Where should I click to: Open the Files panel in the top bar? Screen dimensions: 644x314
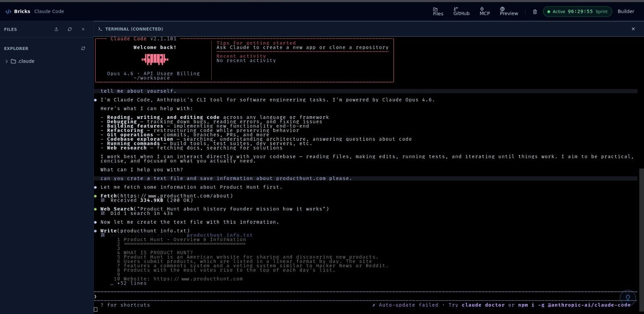coord(438,11)
